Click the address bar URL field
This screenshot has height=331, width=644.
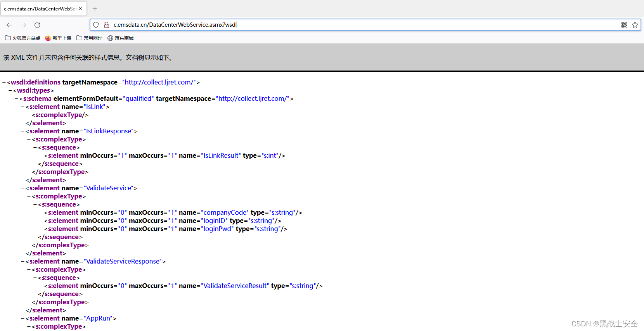click(x=365, y=25)
